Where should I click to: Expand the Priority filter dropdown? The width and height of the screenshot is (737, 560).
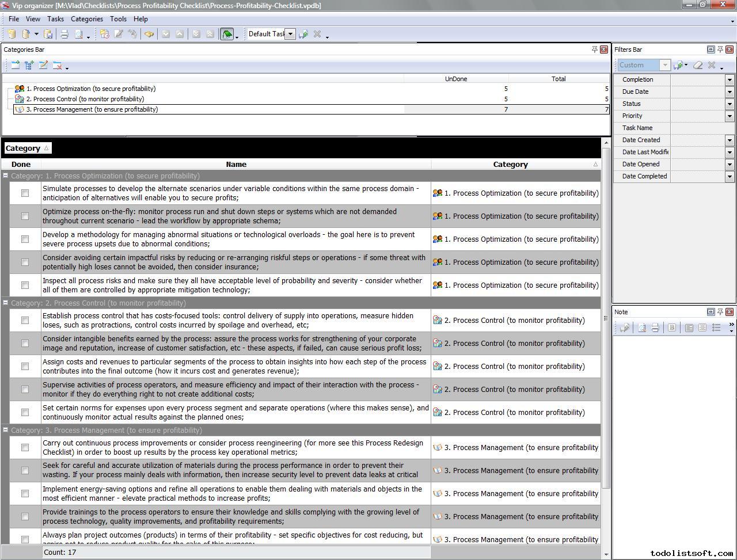[x=730, y=116]
